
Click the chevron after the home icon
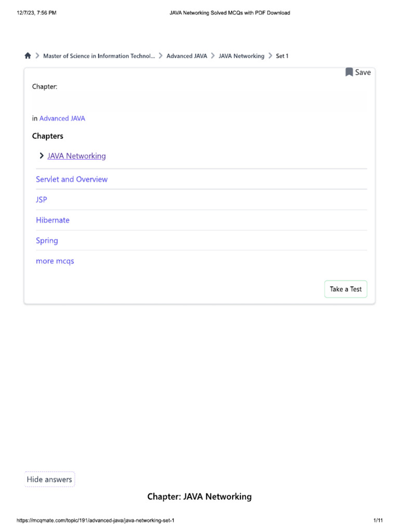point(37,56)
